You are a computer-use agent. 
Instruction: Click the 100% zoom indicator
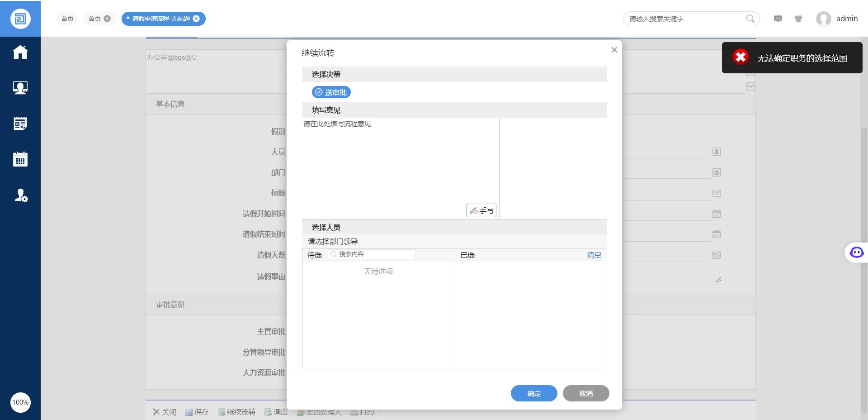point(20,402)
